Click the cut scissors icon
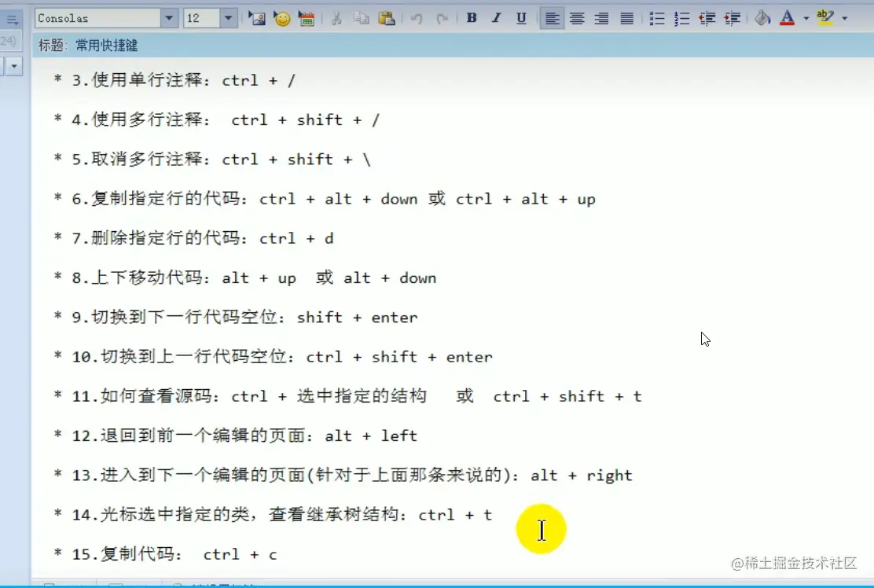 point(336,18)
